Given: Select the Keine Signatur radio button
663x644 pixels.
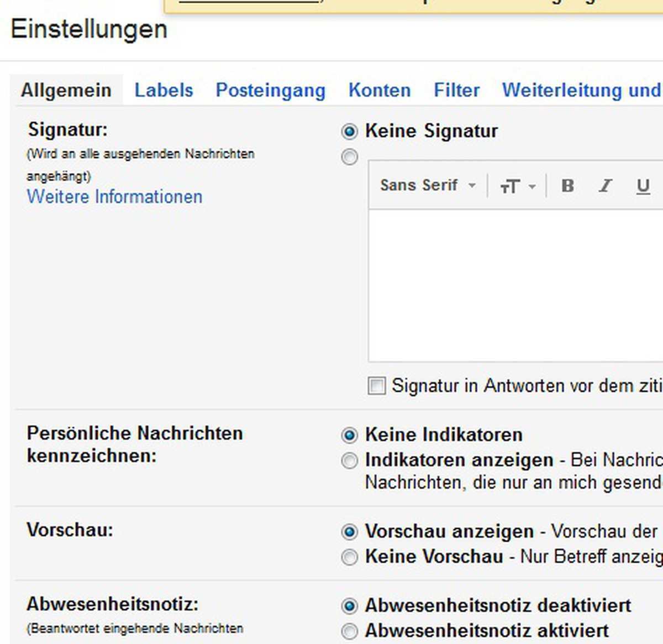Looking at the screenshot, I should (349, 132).
